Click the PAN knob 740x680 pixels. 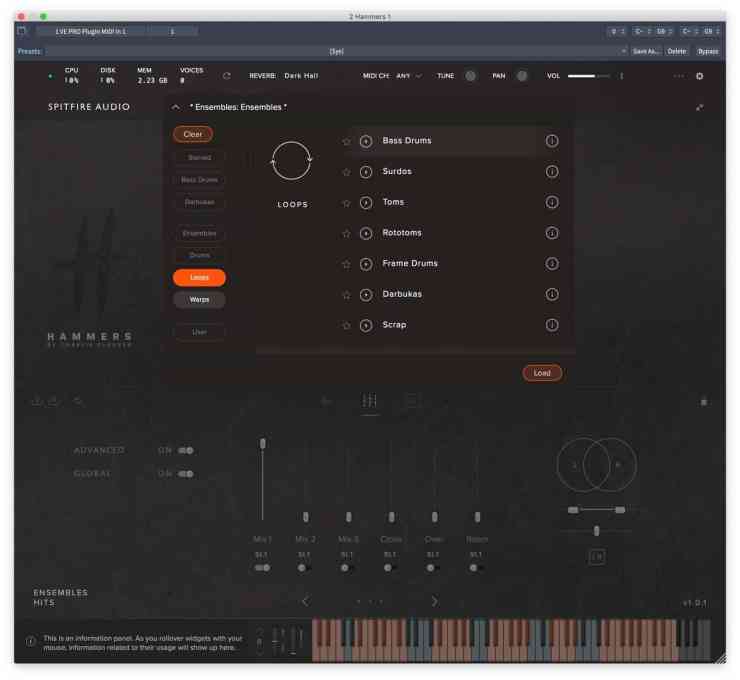[521, 76]
